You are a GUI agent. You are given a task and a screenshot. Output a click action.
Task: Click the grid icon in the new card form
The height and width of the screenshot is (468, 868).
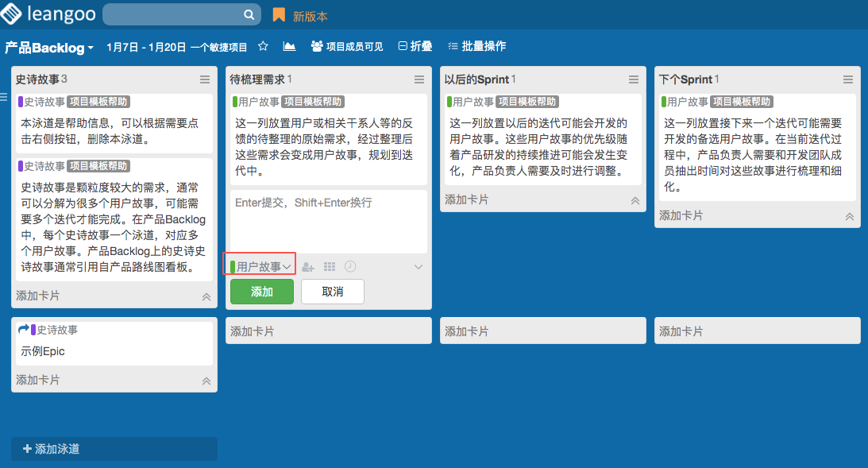tap(330, 267)
